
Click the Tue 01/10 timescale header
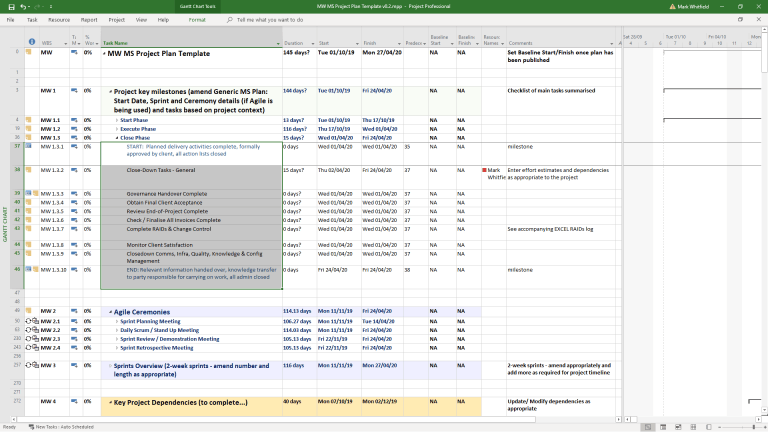coord(675,37)
